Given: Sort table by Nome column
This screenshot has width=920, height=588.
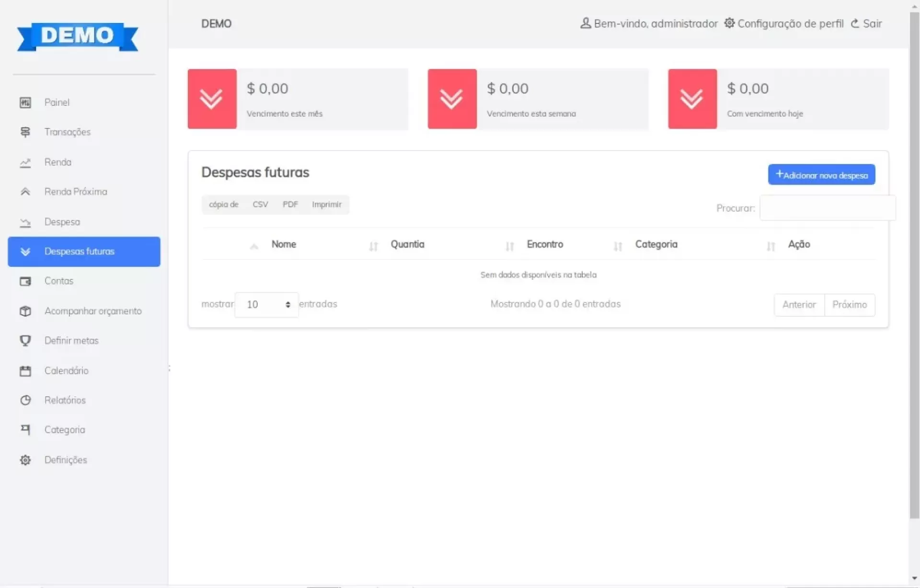Looking at the screenshot, I should [284, 244].
